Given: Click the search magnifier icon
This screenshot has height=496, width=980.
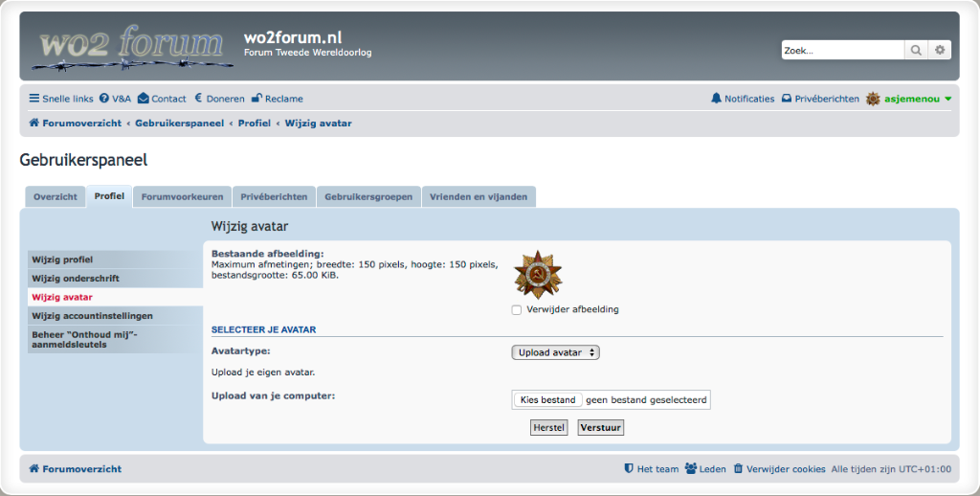Looking at the screenshot, I should 916,50.
